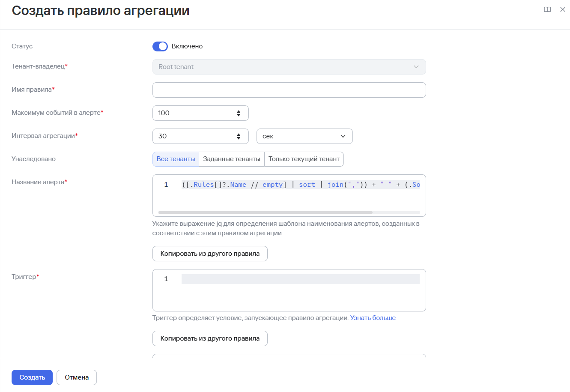This screenshot has width=570, height=392.
Task: Focus the Интервал агрегации value 30 field
Action: click(x=200, y=136)
